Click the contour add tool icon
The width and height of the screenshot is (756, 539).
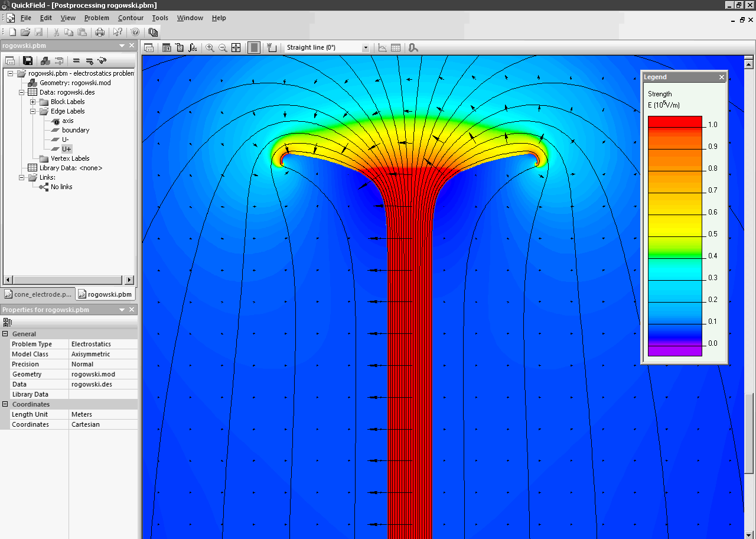272,48
